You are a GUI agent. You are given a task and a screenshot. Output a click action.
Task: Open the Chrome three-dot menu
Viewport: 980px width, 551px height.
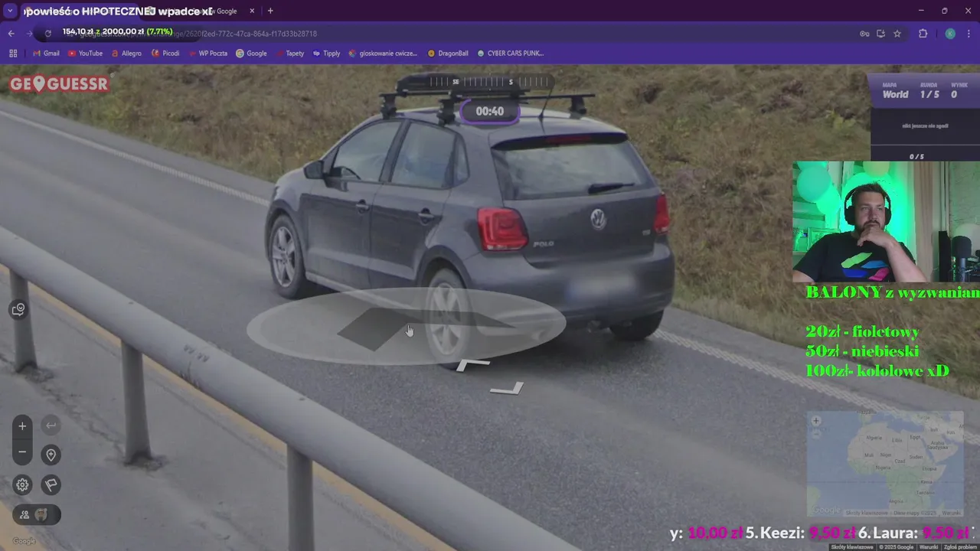[x=969, y=34]
